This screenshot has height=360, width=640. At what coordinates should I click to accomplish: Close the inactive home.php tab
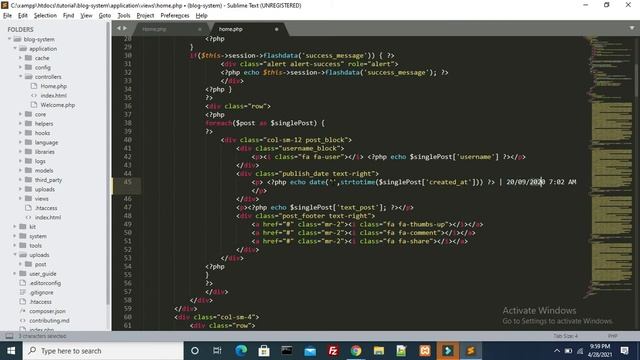point(199,29)
